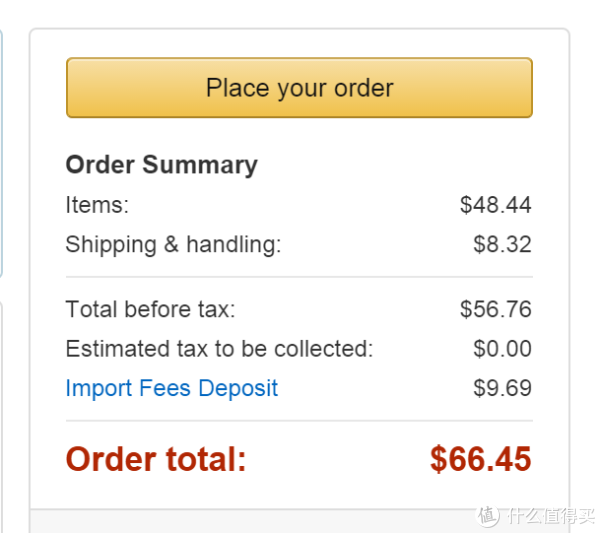Select the $66.45 order total amount

[x=481, y=459]
